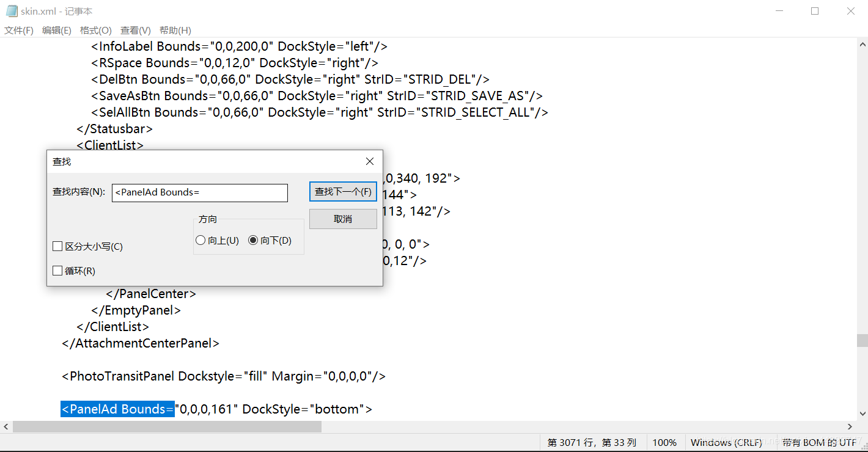Click the vertical scrollbar thumb
Viewport: 868px width, 452px height.
[862, 340]
